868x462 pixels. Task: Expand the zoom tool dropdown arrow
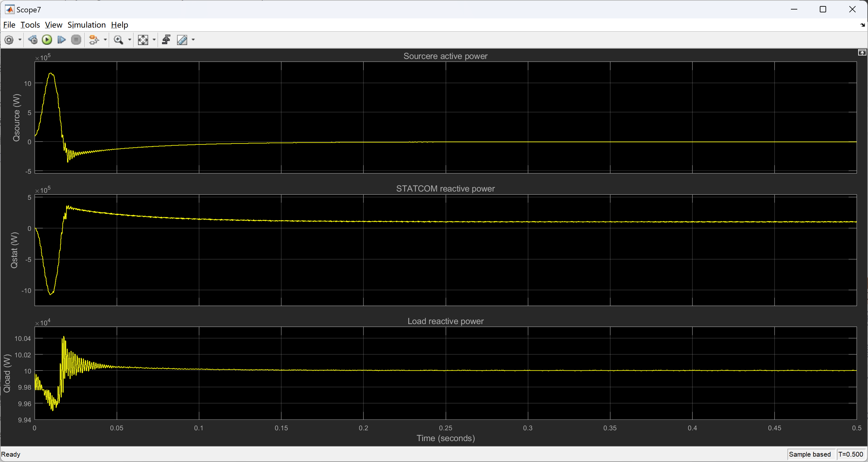[130, 40]
